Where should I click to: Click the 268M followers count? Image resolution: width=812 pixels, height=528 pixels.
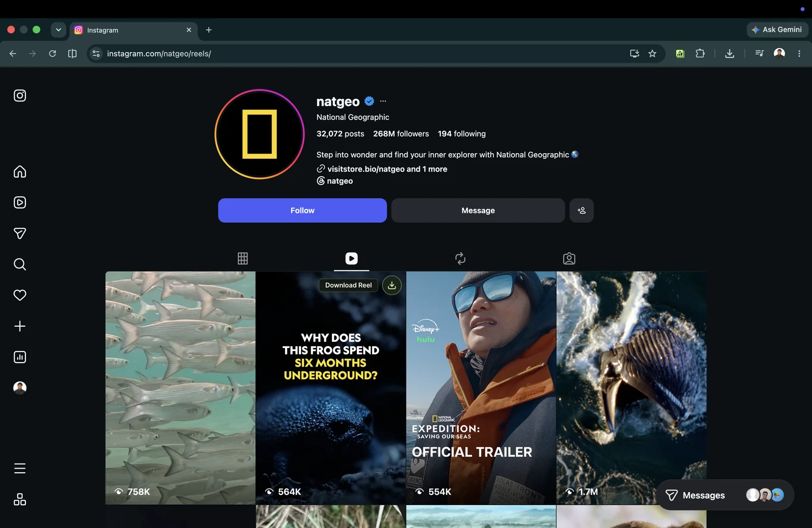[x=401, y=133]
